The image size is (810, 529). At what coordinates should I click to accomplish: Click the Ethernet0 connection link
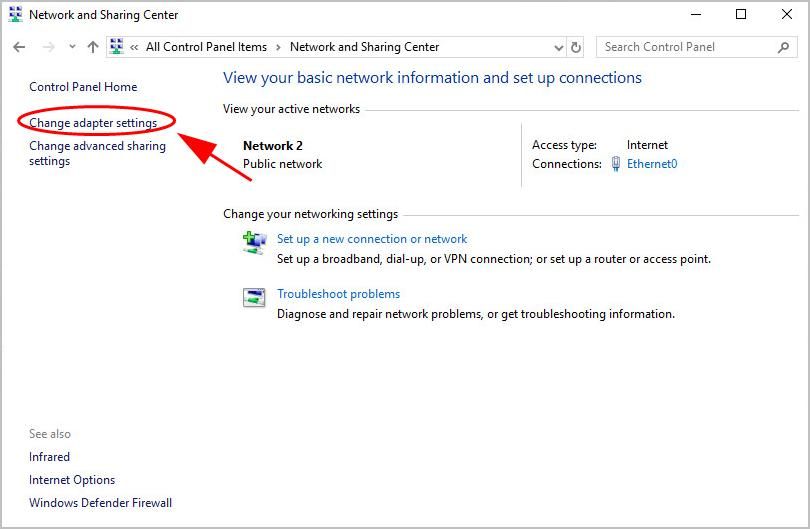tap(651, 164)
